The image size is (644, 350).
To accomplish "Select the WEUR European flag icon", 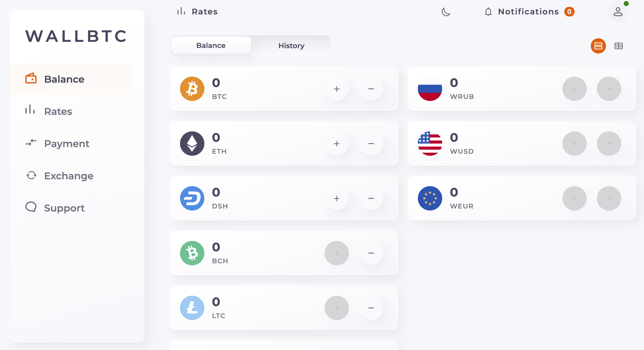I will [430, 198].
